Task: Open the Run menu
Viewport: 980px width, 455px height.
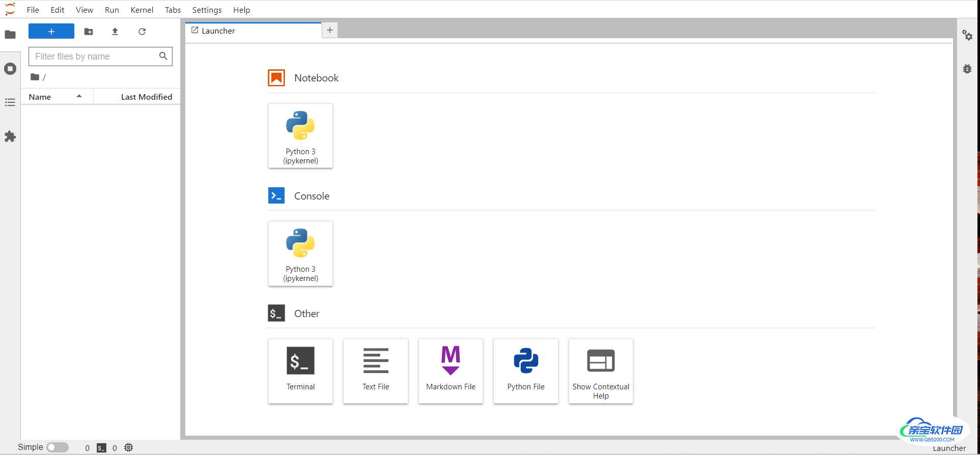Action: (x=112, y=10)
